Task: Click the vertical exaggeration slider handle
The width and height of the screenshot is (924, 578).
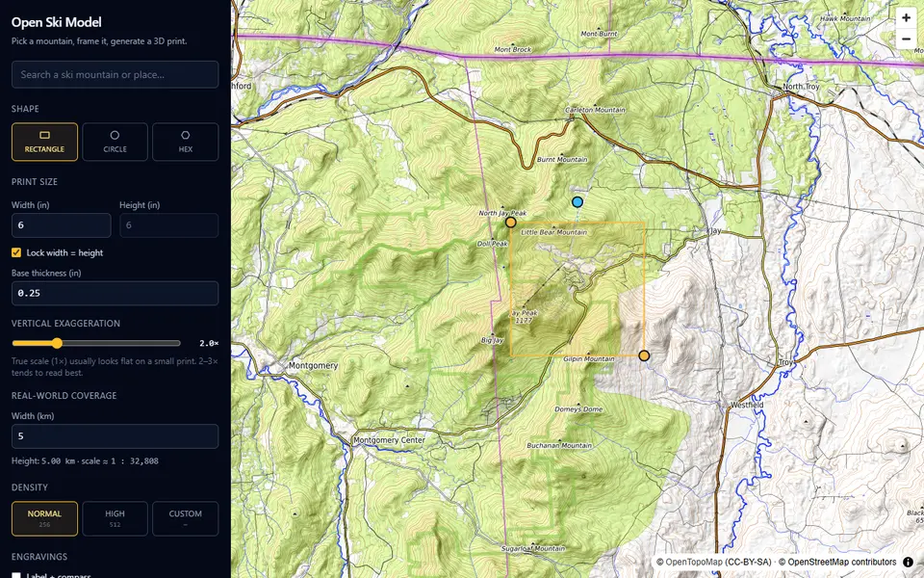Action: [x=57, y=343]
